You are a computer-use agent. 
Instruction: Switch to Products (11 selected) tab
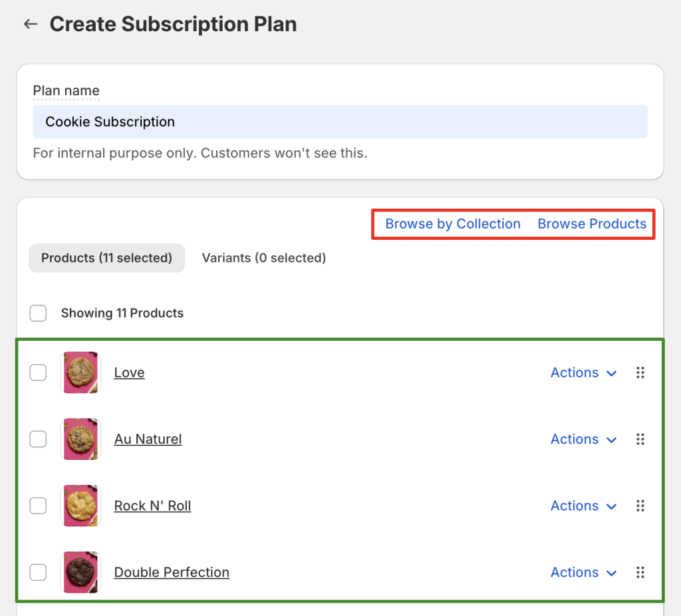(x=106, y=258)
